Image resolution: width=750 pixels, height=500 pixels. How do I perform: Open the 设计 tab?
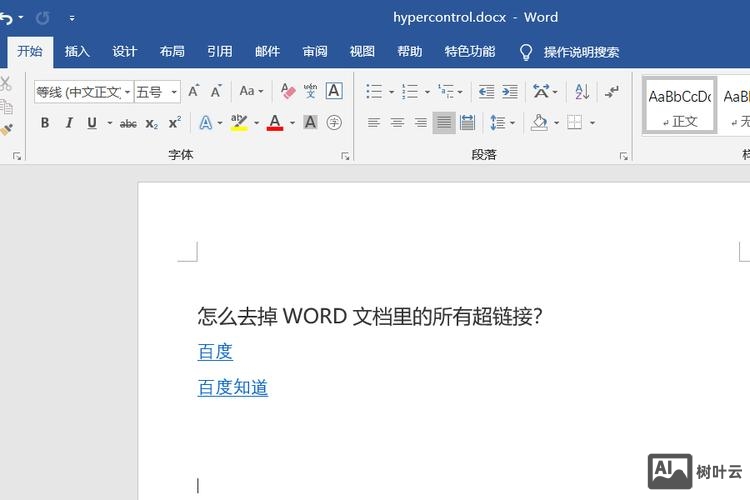pyautogui.click(x=125, y=51)
